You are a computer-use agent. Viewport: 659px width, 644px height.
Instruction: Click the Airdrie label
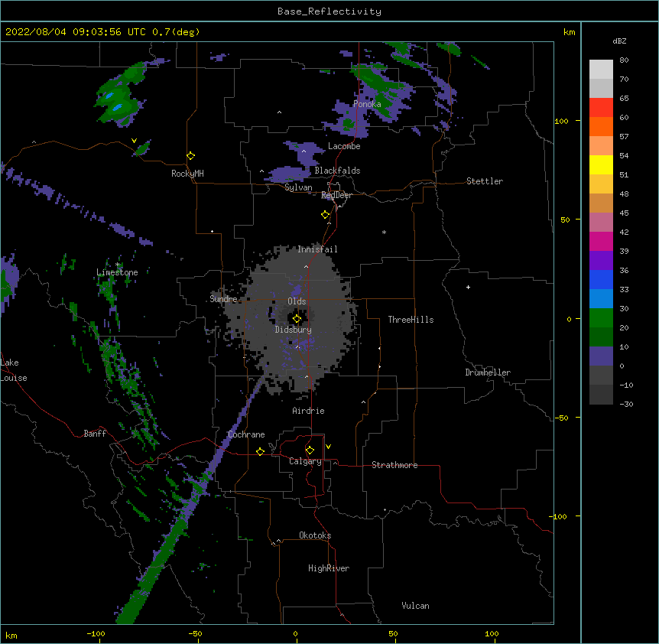pyautogui.click(x=308, y=411)
